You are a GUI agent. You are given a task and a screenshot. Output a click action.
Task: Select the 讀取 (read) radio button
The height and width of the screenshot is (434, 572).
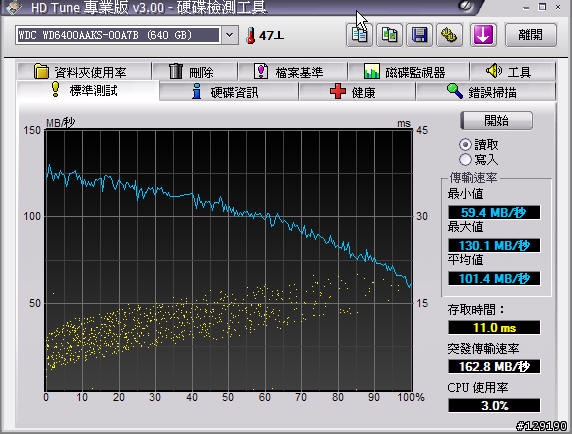(x=465, y=145)
